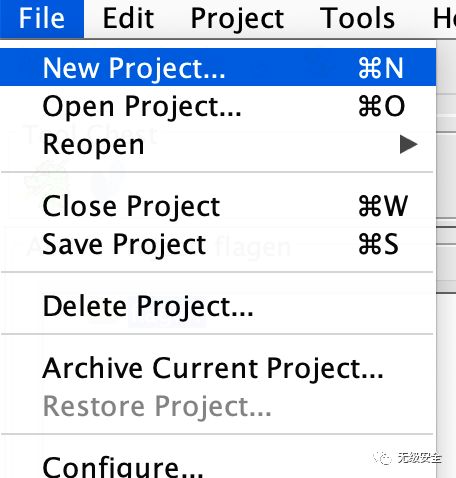Open the Configure menu item
Viewport: 456px width, 478px height.
click(x=218, y=465)
